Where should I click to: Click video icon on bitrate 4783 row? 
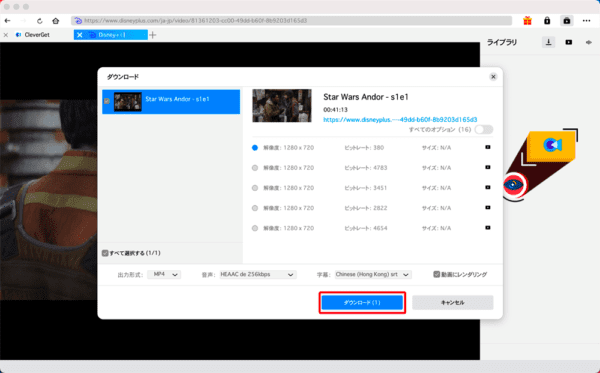point(488,167)
